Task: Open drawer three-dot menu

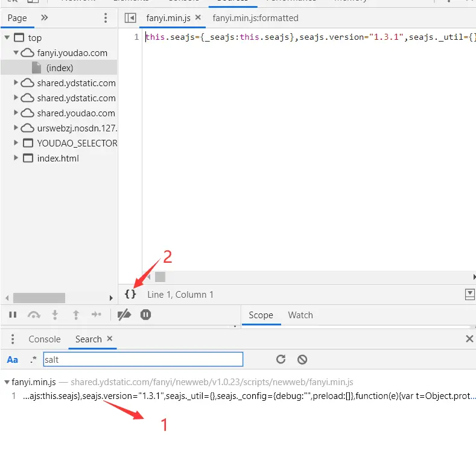Action: (13, 339)
